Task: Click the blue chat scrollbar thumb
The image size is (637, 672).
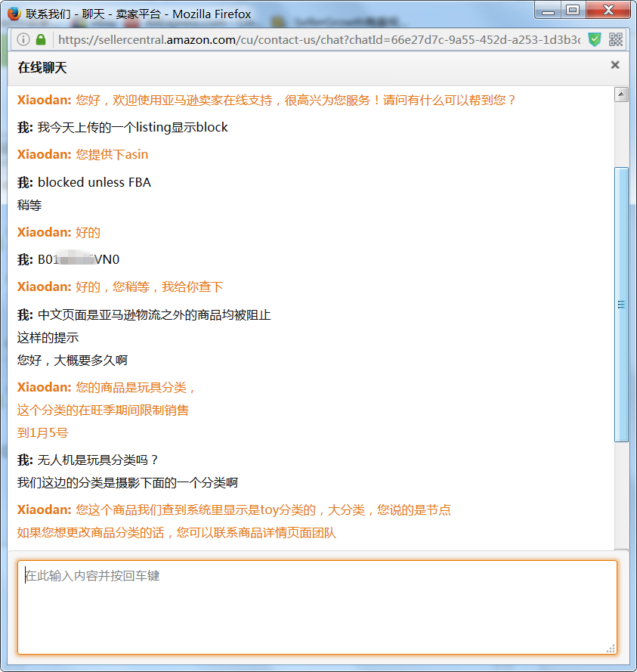Action: click(x=621, y=305)
